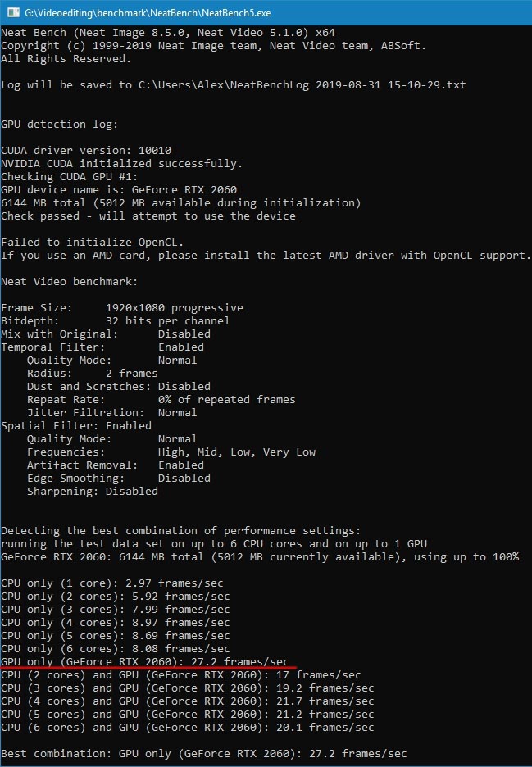Click the NeatBench5.exe console window icon
Image resolution: width=532 pixels, height=767 pixels.
click(x=14, y=13)
